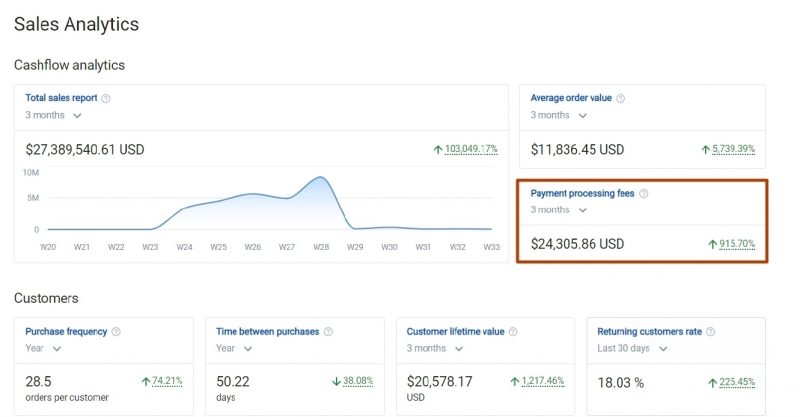
Task: Click help icon beside Average order value
Action: click(x=621, y=98)
